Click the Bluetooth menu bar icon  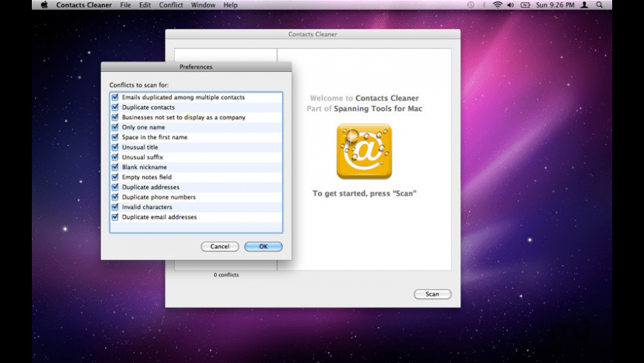coord(484,5)
